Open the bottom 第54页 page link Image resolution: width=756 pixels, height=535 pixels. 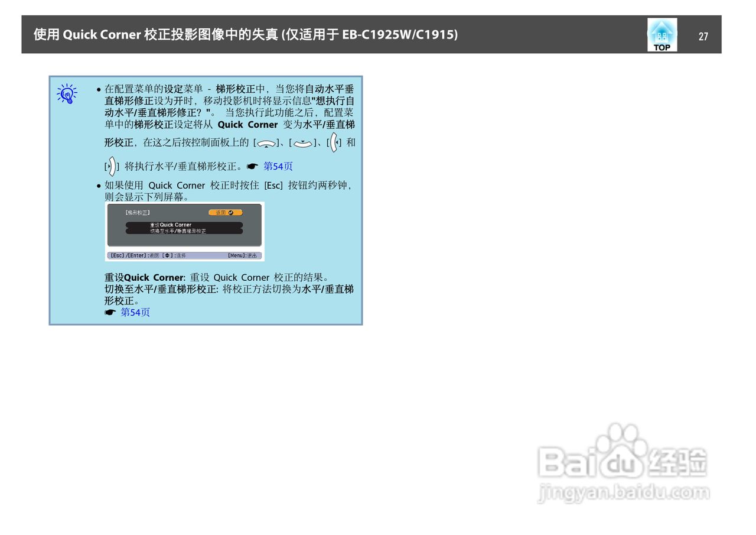pos(135,312)
